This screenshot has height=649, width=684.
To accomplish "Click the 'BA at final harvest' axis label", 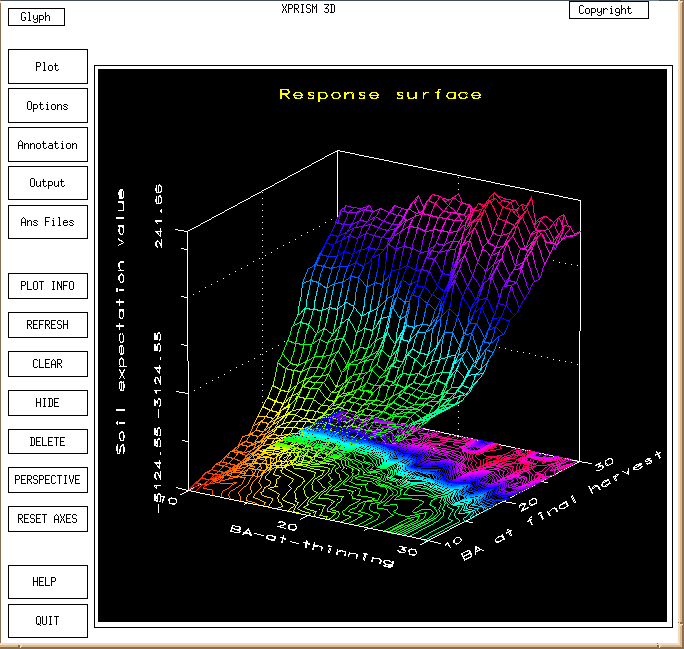I will 562,505.
